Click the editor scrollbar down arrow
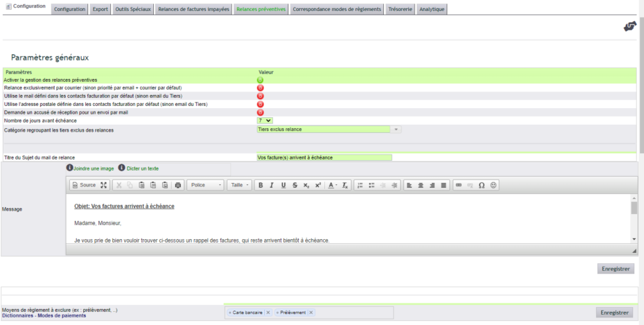This screenshot has width=644, height=325. click(634, 239)
